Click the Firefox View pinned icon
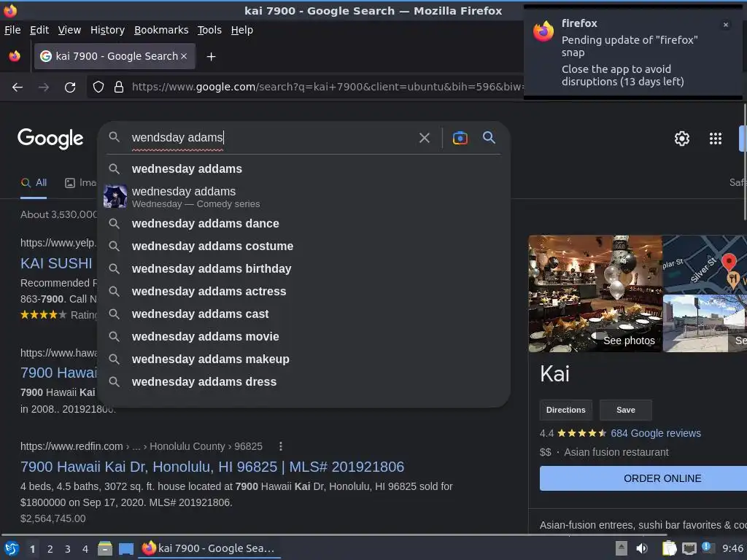Viewport: 747px width, 560px height. click(x=15, y=56)
